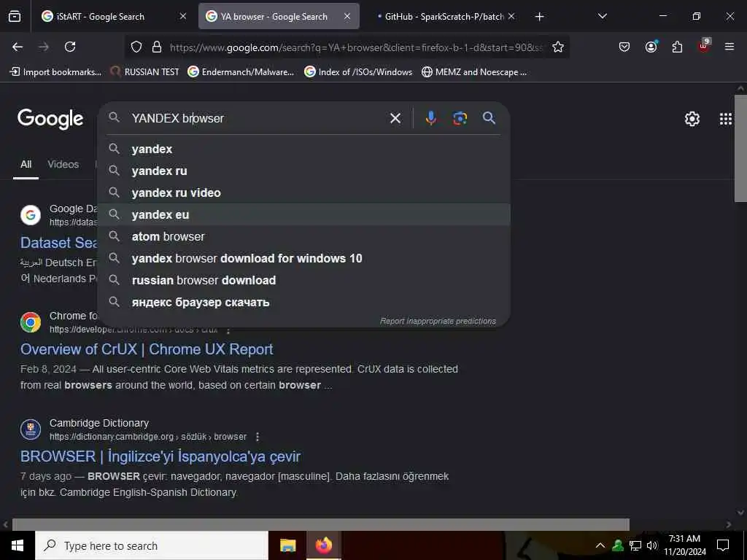Click the forward navigation arrow
Image resolution: width=747 pixels, height=560 pixels.
click(x=43, y=47)
